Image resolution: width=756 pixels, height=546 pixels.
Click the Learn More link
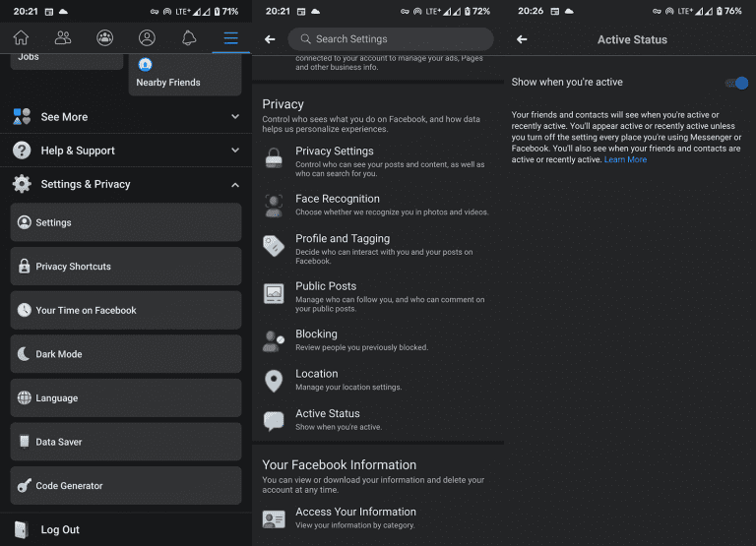625,159
